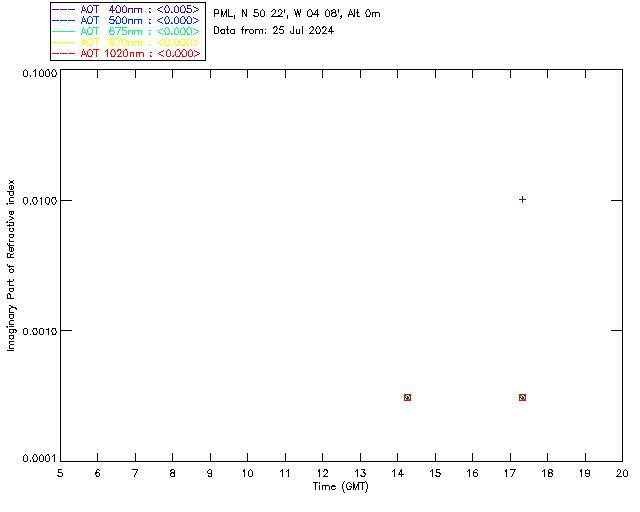Screen dimensions: 640x512
Task: Click the x-axis tick label 20
Action: pos(622,474)
